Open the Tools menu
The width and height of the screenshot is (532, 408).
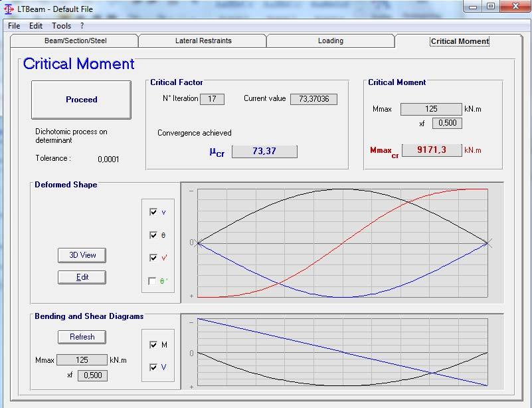[61, 26]
